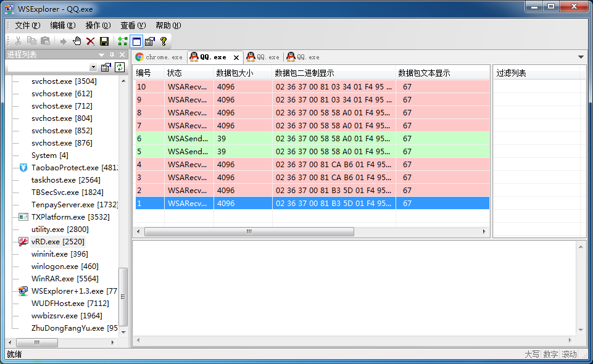Select svchost.exe [3504] in process list
The height and width of the screenshot is (364, 593).
(x=64, y=81)
